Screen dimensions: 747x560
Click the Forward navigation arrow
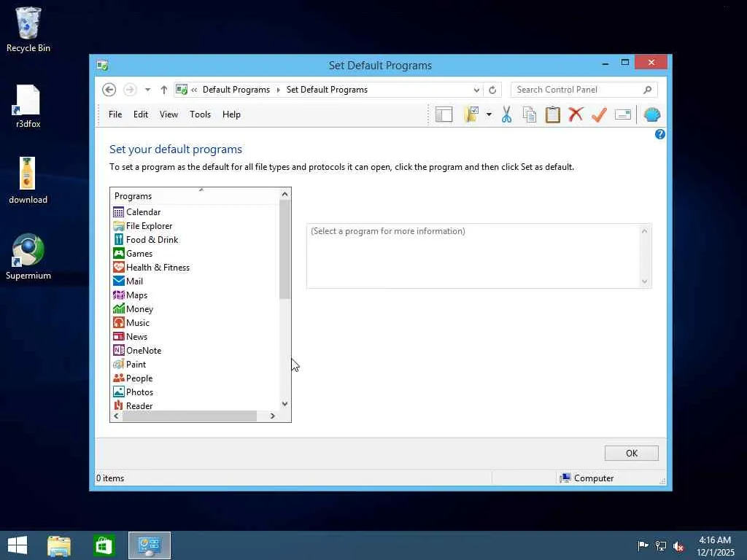click(x=130, y=90)
